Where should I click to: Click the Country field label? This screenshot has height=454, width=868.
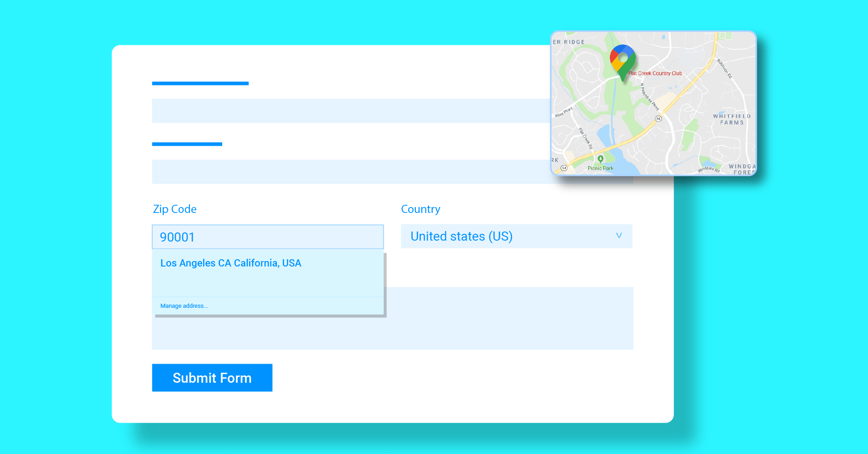point(420,209)
